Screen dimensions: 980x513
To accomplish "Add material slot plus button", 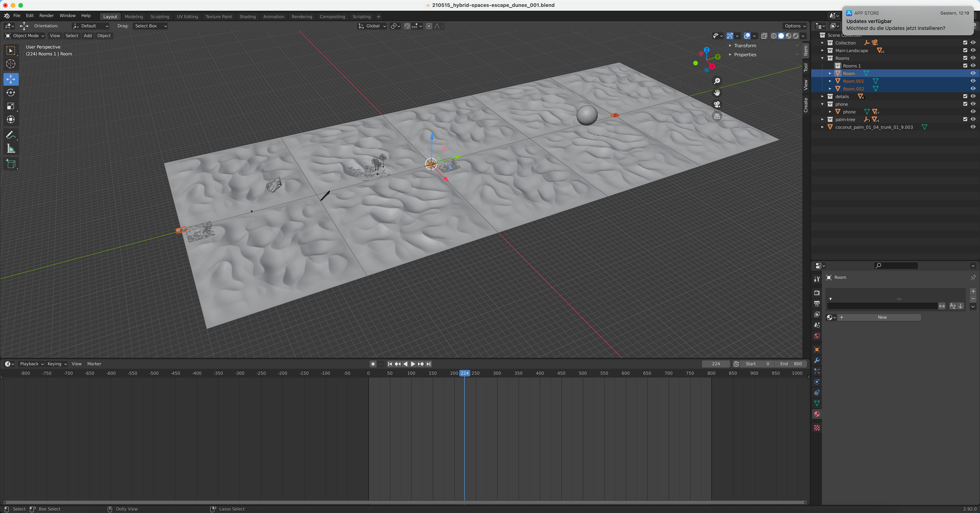I will click(973, 291).
